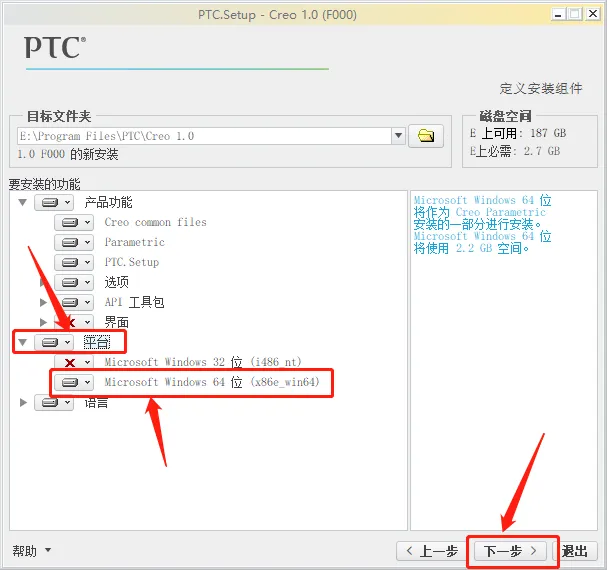The image size is (607, 570).
Task: Open install state dropdown for PTC.Setup
Action: (x=74, y=262)
